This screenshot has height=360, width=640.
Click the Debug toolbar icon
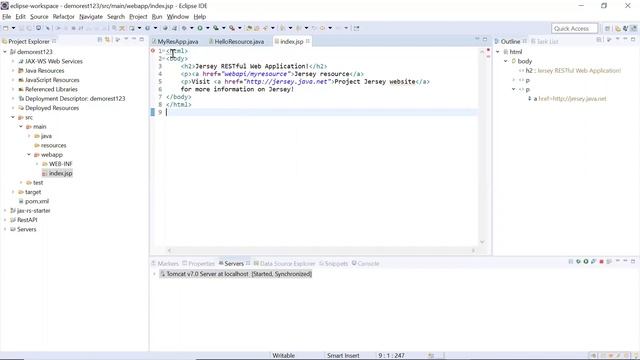click(x=184, y=28)
